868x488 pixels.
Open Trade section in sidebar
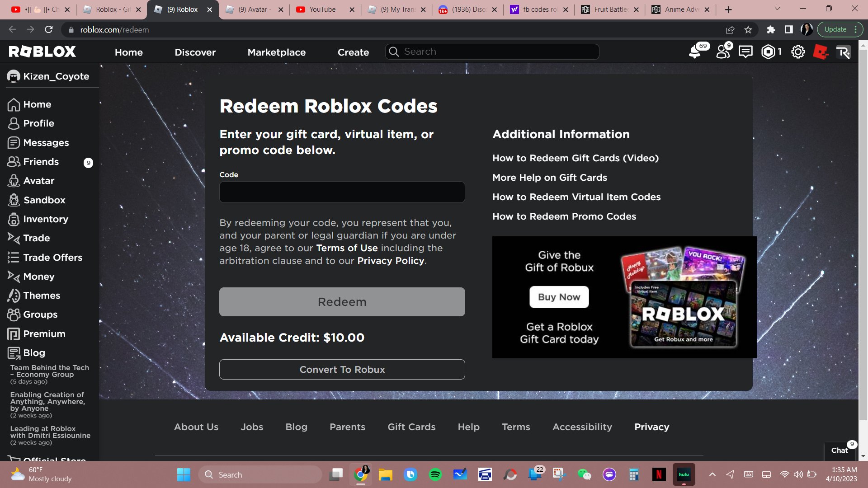[x=36, y=238]
